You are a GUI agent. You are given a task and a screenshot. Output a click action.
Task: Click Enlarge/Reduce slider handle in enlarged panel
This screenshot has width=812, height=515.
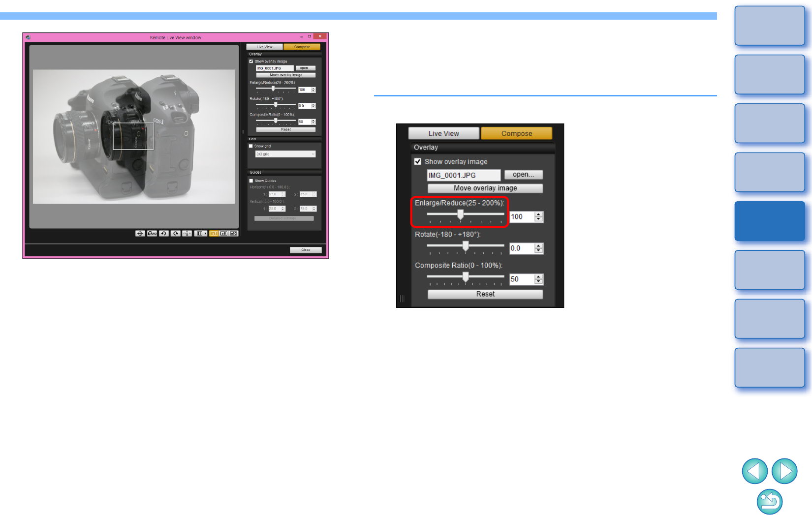pos(461,214)
